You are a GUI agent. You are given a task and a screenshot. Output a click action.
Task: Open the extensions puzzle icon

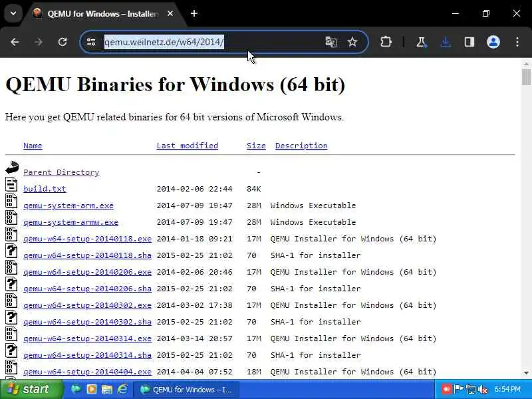386,42
